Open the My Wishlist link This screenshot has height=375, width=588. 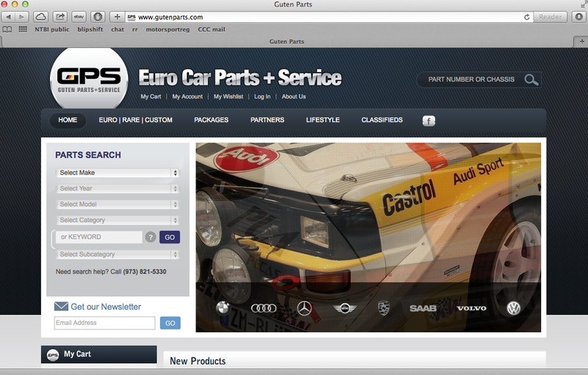229,96
